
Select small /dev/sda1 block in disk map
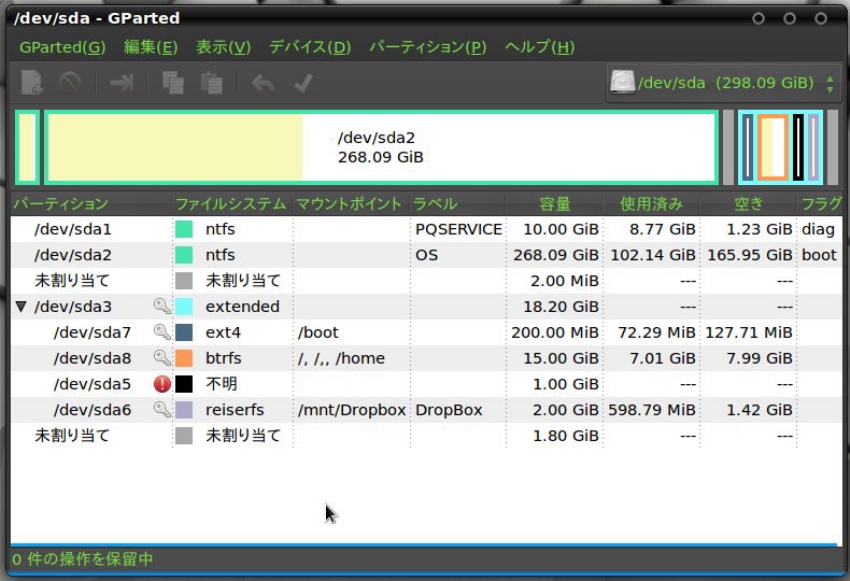click(x=27, y=147)
